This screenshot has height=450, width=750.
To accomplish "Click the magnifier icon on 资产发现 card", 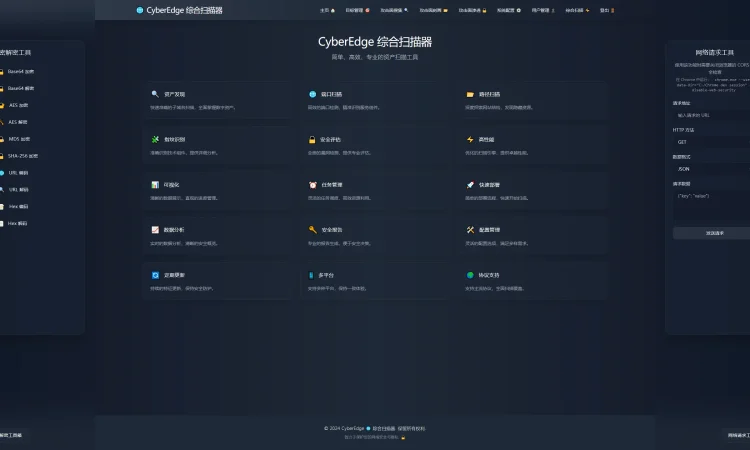I will click(x=155, y=94).
